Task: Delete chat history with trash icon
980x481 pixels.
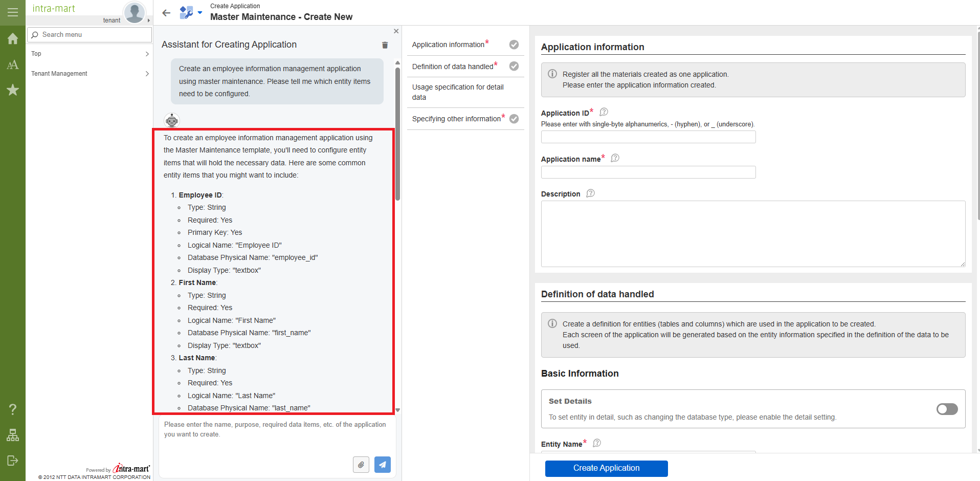Action: 385,45
